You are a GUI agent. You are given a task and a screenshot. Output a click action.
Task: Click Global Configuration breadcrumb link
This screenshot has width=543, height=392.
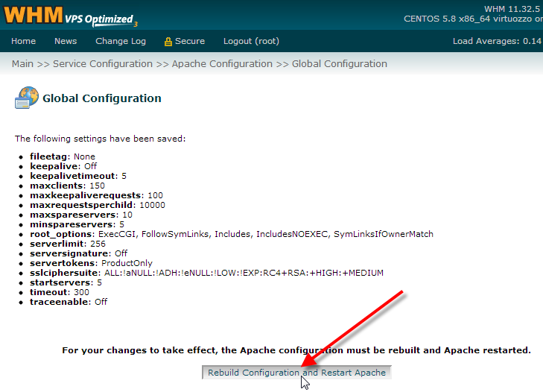pos(340,64)
